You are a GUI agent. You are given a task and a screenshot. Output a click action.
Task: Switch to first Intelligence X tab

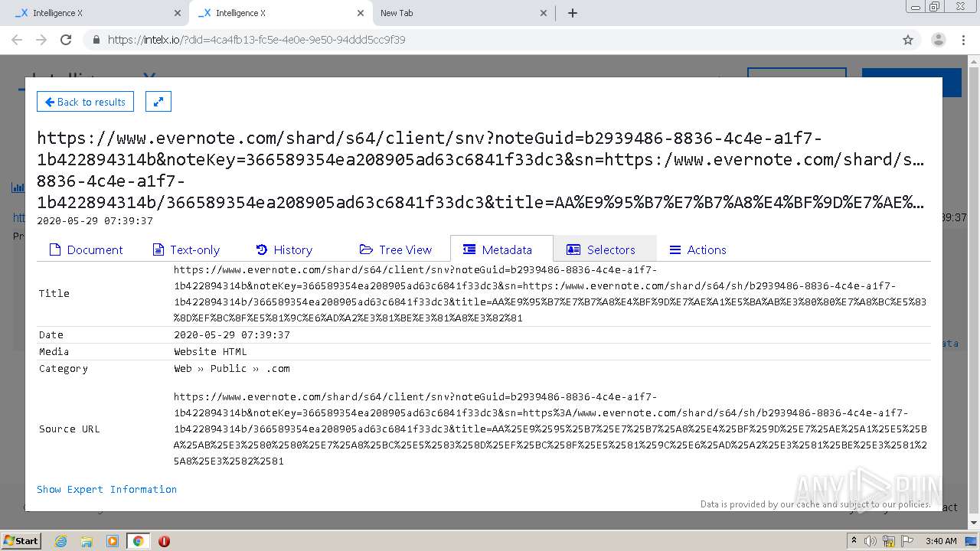pos(97,13)
